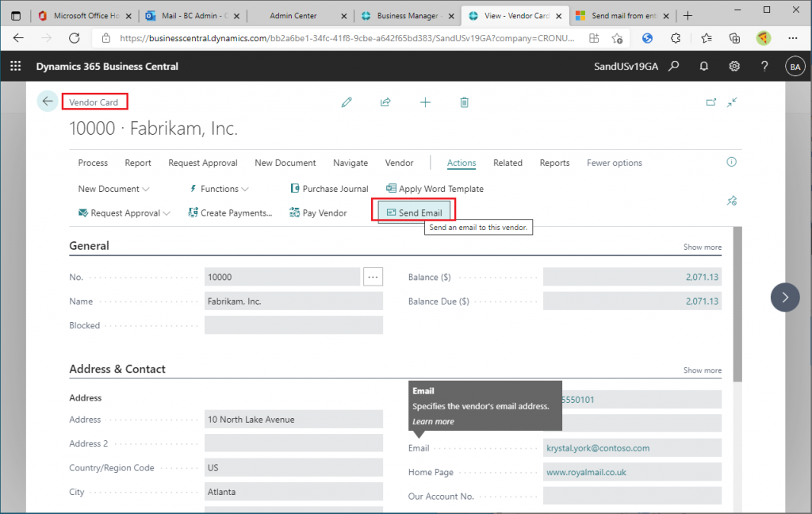Expand the Functions dropdown
The width and height of the screenshot is (812, 514).
219,189
